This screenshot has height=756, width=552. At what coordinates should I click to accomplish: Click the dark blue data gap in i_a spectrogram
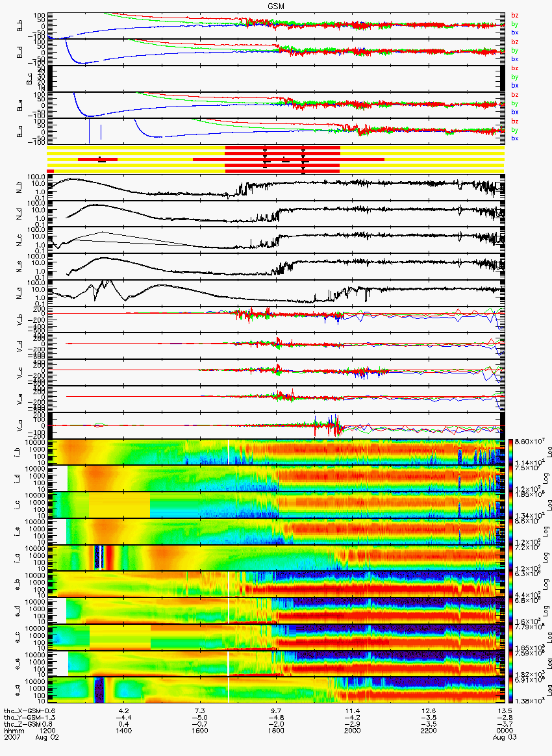coord(99,558)
